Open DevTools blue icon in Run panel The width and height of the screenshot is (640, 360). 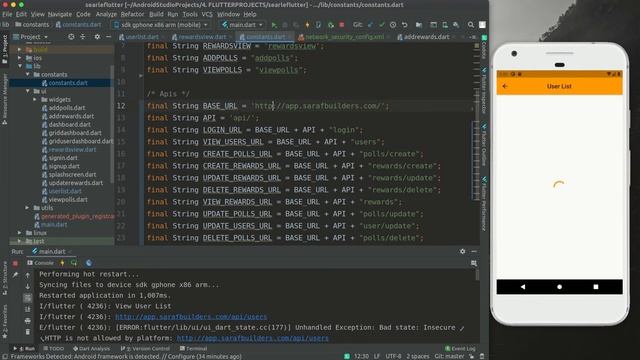(x=89, y=263)
